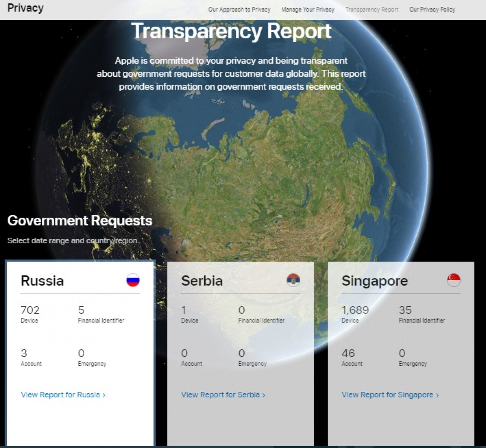
Task: Click Serbia's 0 Emergency value
Action: [x=241, y=353]
